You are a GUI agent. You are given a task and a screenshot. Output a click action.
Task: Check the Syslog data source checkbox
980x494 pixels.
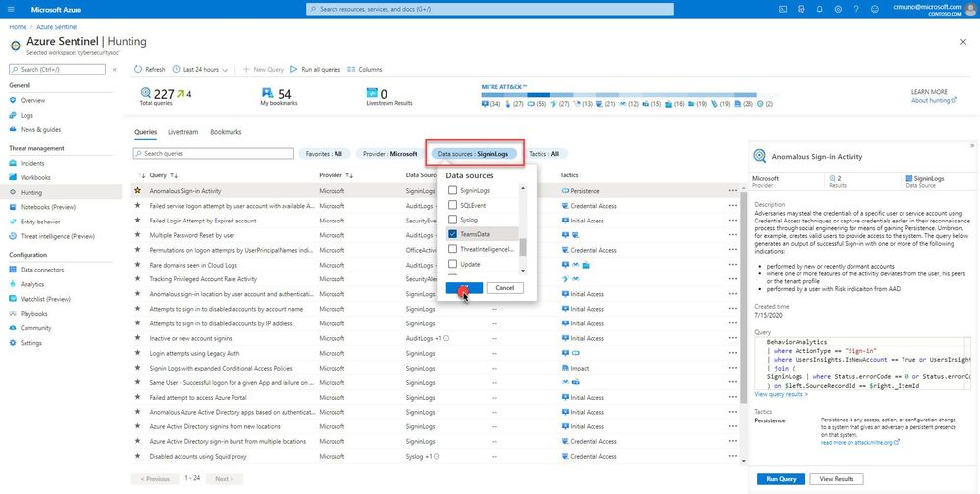pos(452,220)
